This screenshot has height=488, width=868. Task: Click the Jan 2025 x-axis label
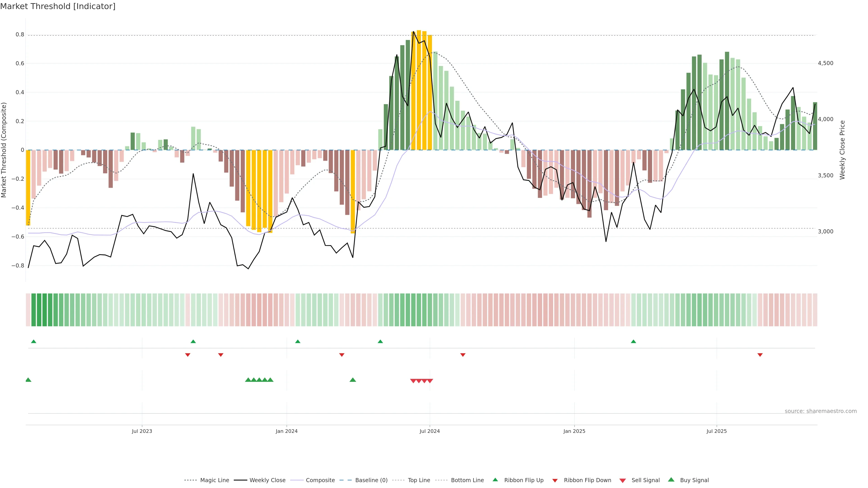[574, 431]
